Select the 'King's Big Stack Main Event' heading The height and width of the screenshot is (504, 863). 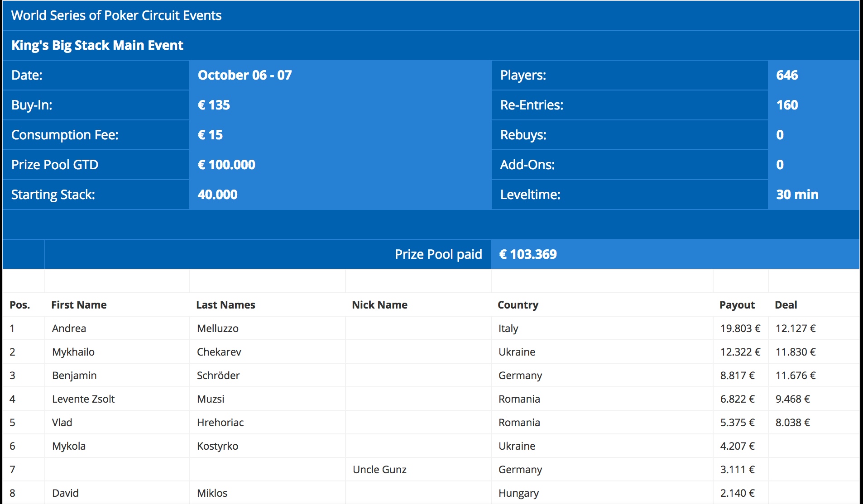coord(97,45)
